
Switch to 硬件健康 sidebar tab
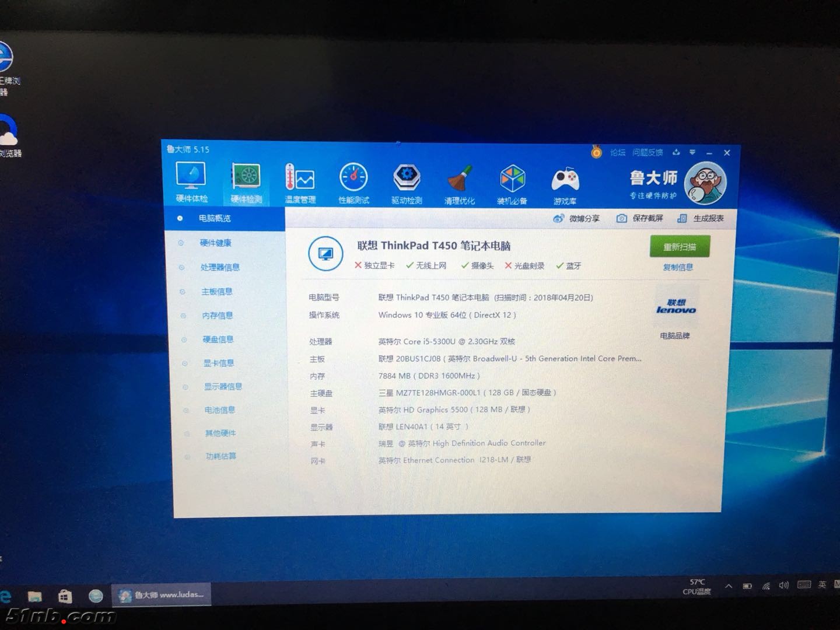(216, 243)
